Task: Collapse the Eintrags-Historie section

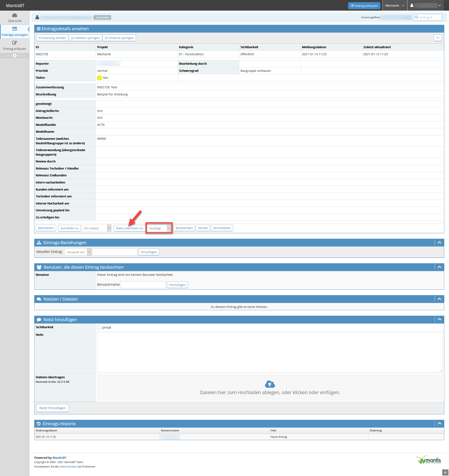Action: click(439, 424)
